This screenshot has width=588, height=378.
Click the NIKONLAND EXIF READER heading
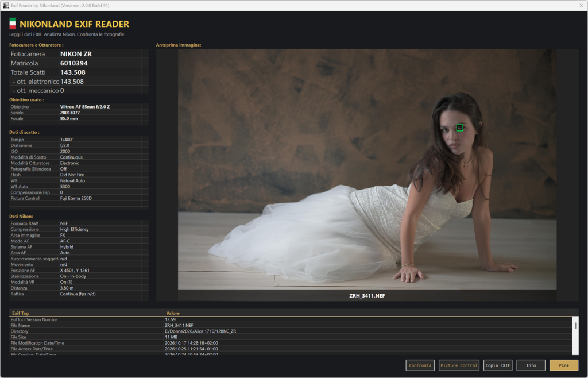pyautogui.click(x=74, y=24)
